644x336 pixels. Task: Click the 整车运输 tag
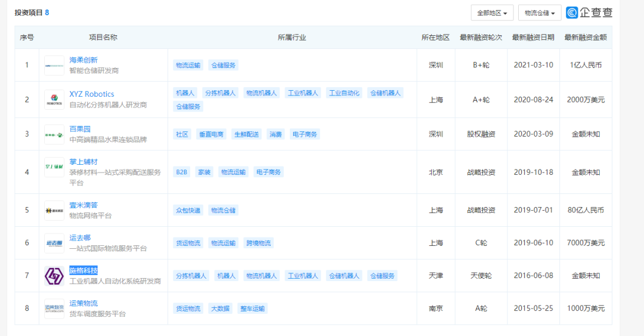coord(253,309)
